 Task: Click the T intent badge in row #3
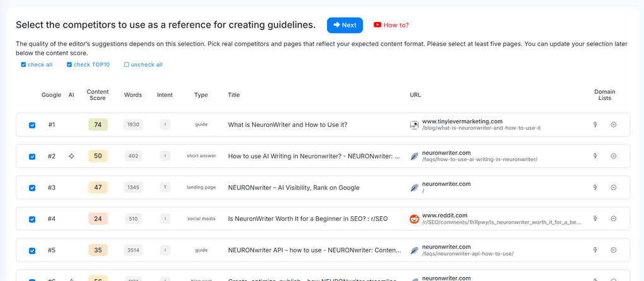[x=165, y=188]
